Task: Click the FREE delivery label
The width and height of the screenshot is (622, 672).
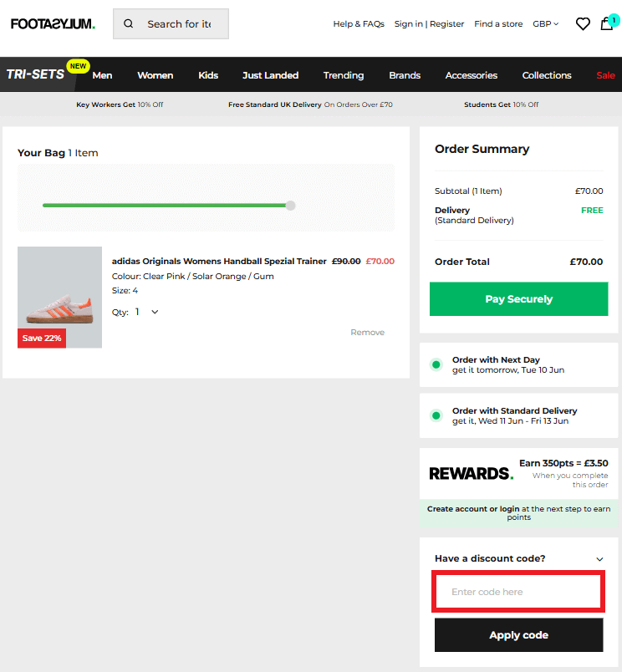Action: pos(592,211)
